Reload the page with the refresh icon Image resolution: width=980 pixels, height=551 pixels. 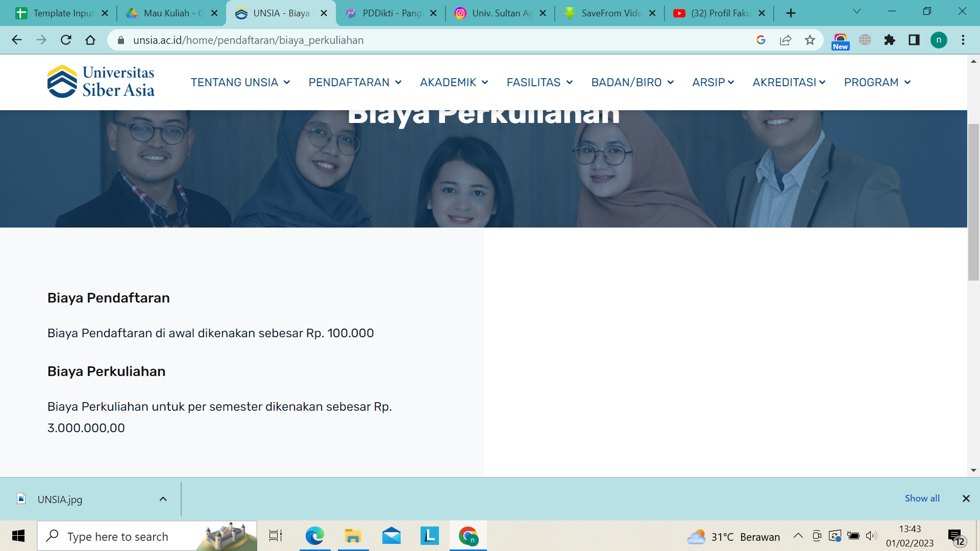pos(66,40)
